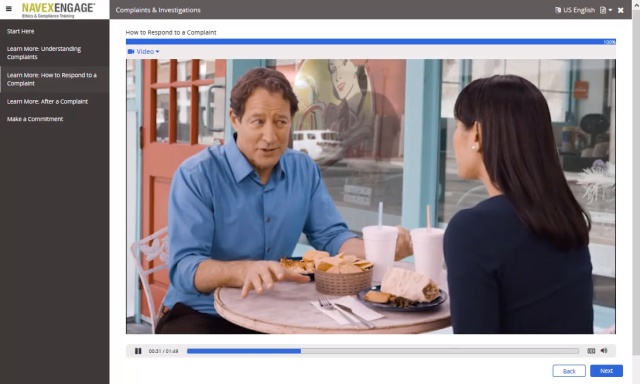
Task: Toggle closed captions on the video
Action: 591,351
